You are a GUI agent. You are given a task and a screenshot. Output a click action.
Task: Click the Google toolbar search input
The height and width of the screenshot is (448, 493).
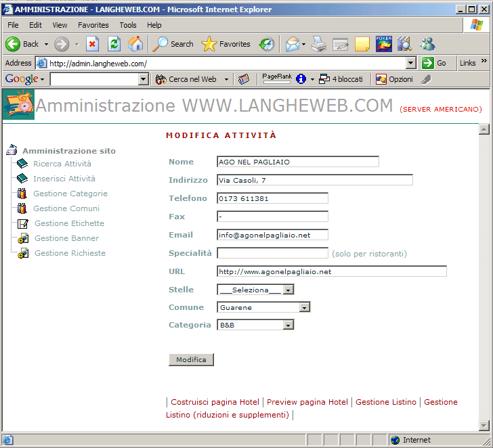[94, 79]
